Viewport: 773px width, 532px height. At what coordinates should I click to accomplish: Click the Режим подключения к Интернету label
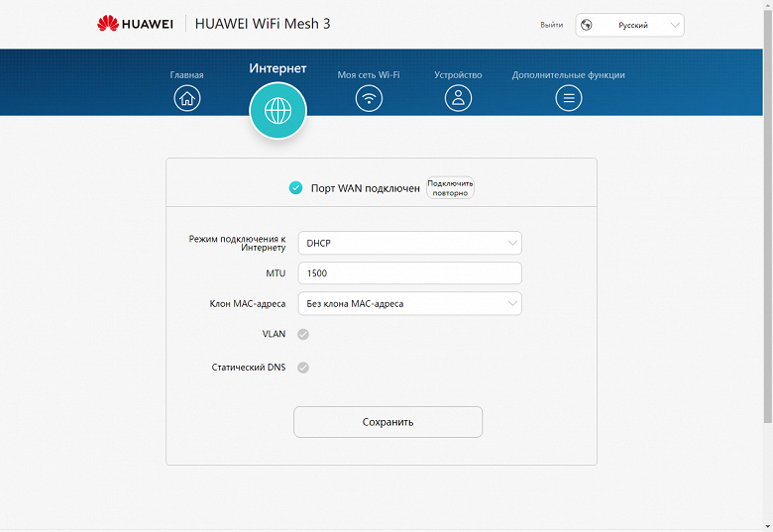tap(237, 243)
